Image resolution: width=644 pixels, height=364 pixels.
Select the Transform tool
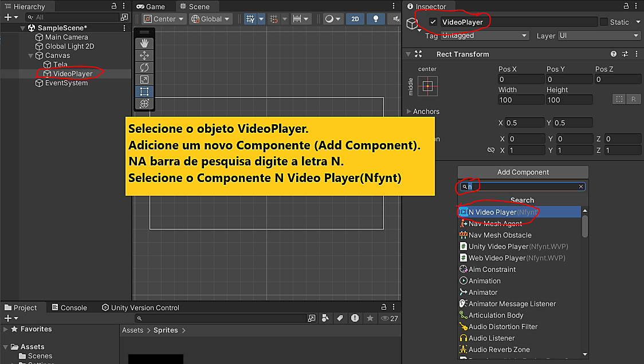(144, 104)
